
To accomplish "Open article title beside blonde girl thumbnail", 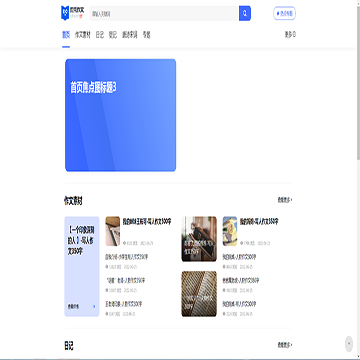I will coord(259,221).
